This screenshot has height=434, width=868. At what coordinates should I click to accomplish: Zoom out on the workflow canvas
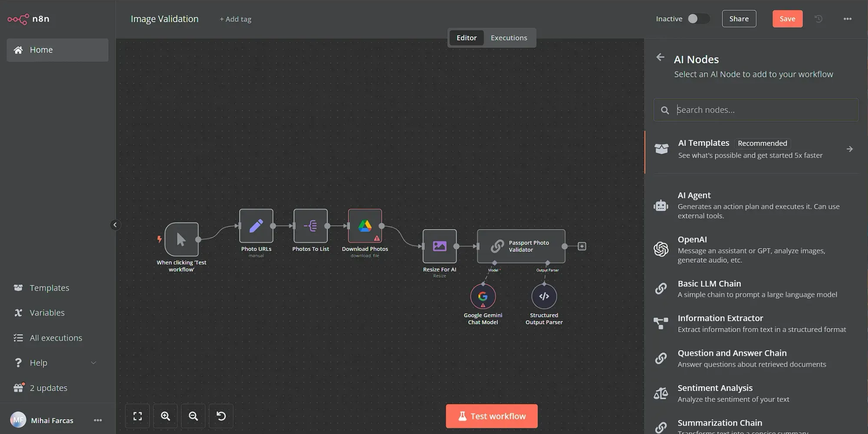tap(193, 415)
